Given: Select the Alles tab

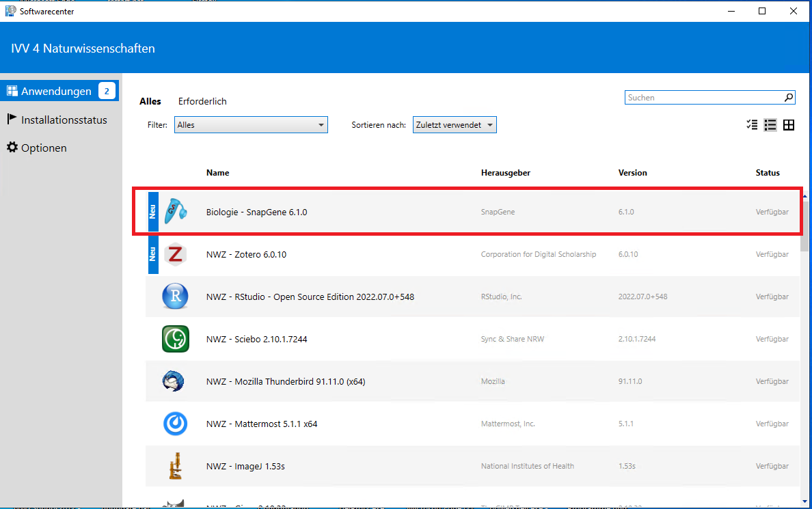Looking at the screenshot, I should (x=150, y=101).
